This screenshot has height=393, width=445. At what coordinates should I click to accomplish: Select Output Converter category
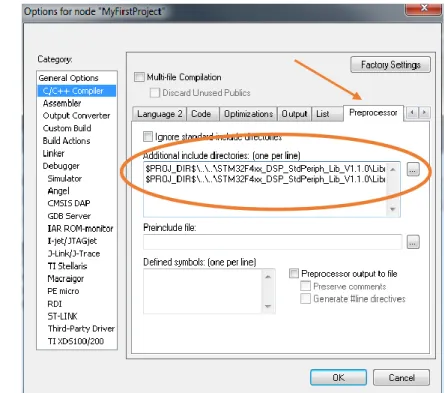[76, 116]
